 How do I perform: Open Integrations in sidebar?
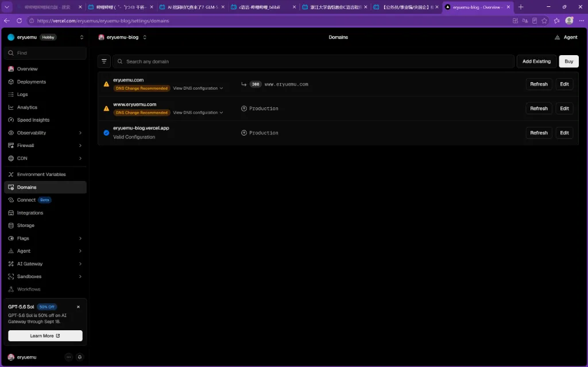45,213
